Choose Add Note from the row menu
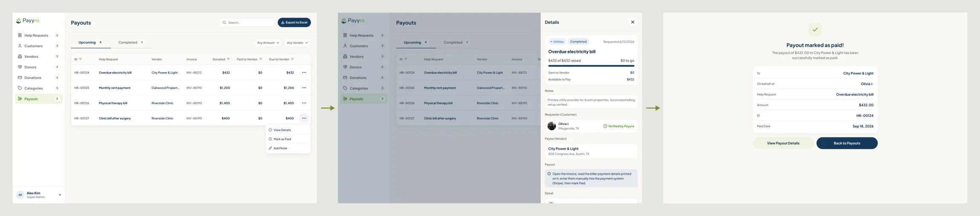This screenshot has height=216, width=980. click(x=288, y=148)
